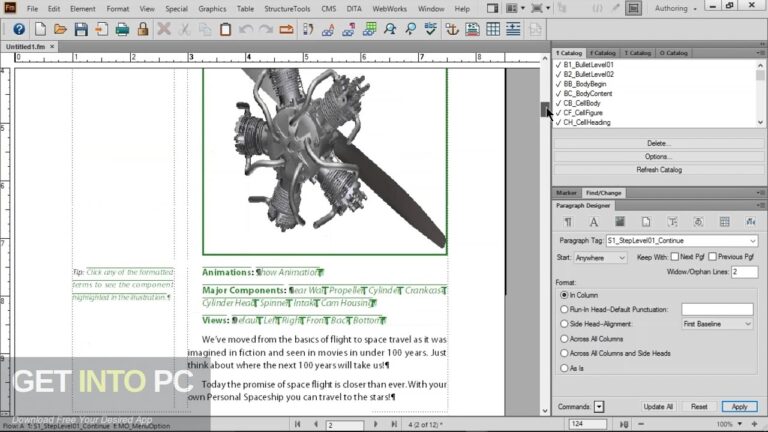The height and width of the screenshot is (432, 768).
Task: Open Table Cell grid icon in Paragraph Designer
Action: click(724, 222)
